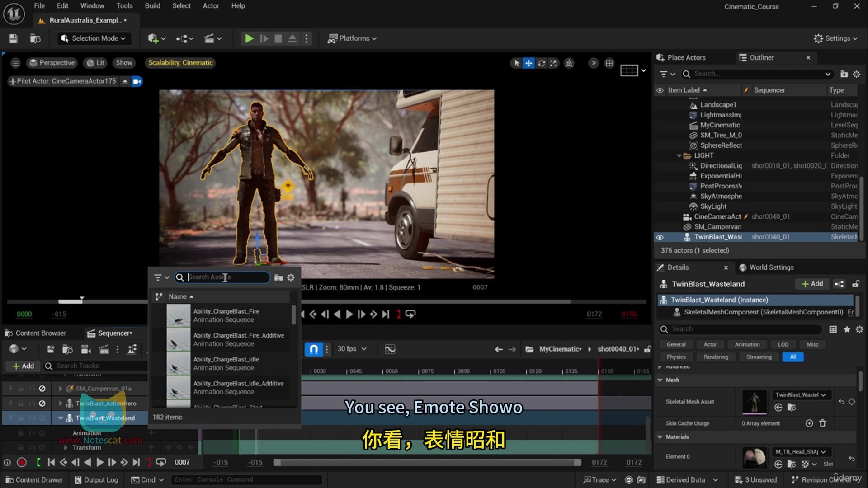
Task: Click the rotate gizmo tool in viewport
Action: [x=541, y=63]
